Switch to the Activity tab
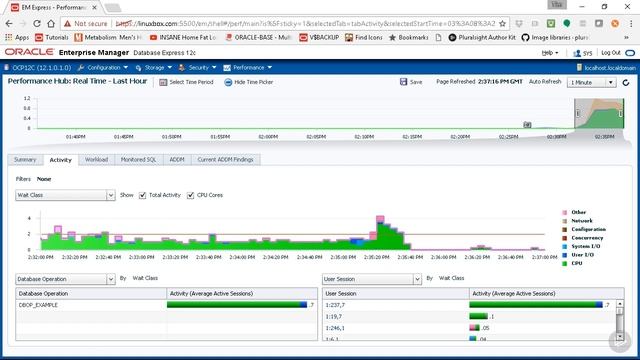Image resolution: width=640 pixels, height=360 pixels. [60, 160]
